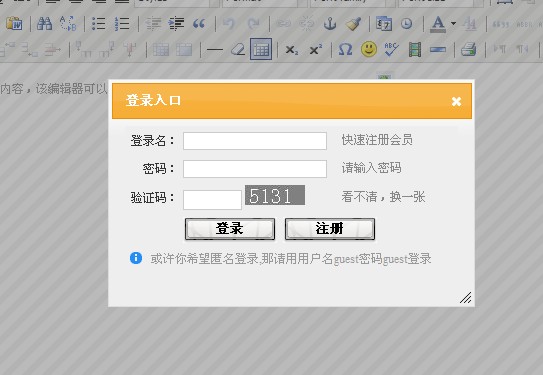Screen dimensions: 543x375
Task: Expand the text color dropdown arrow
Action: 453,24
